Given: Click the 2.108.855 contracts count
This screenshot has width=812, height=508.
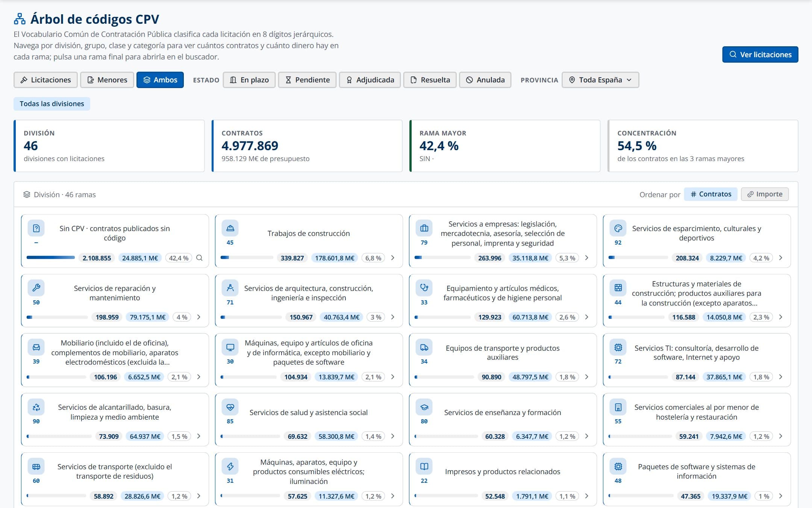Looking at the screenshot, I should [97, 258].
